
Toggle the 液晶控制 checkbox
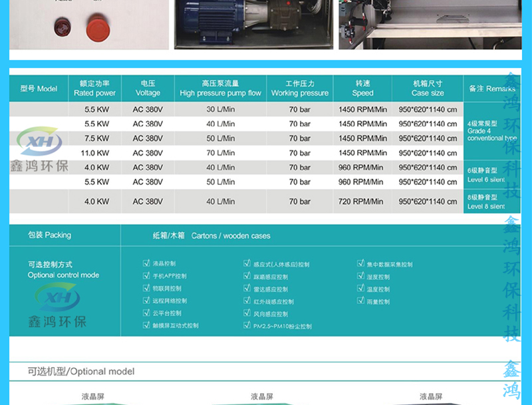click(146, 263)
